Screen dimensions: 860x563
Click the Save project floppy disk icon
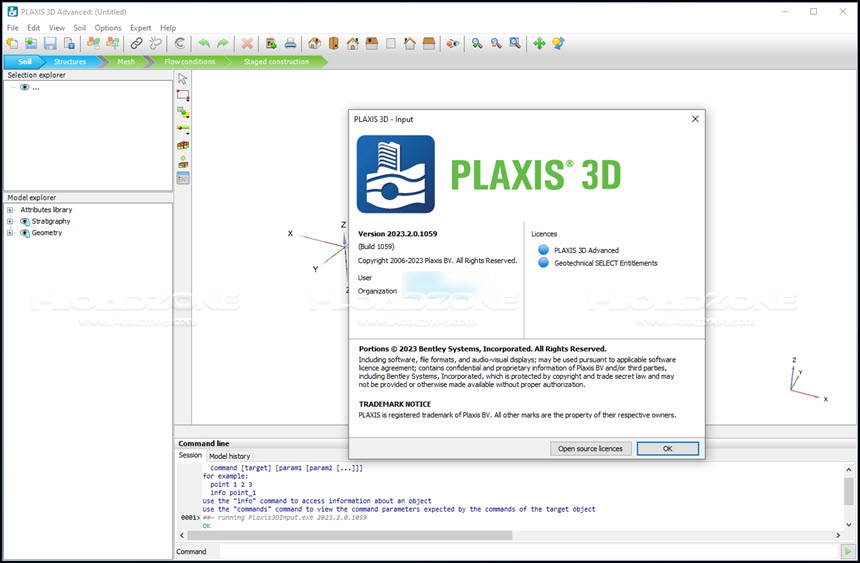pos(50,43)
